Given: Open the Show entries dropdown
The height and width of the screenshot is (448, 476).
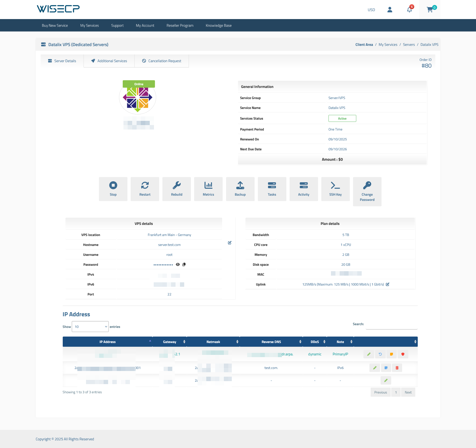Looking at the screenshot, I should (90, 327).
